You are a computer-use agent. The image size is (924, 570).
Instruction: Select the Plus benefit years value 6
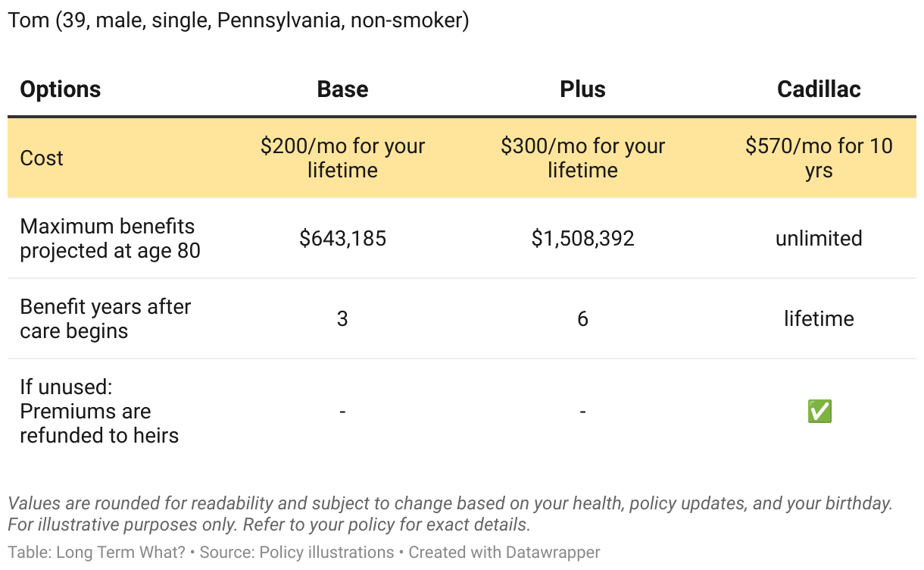582,319
